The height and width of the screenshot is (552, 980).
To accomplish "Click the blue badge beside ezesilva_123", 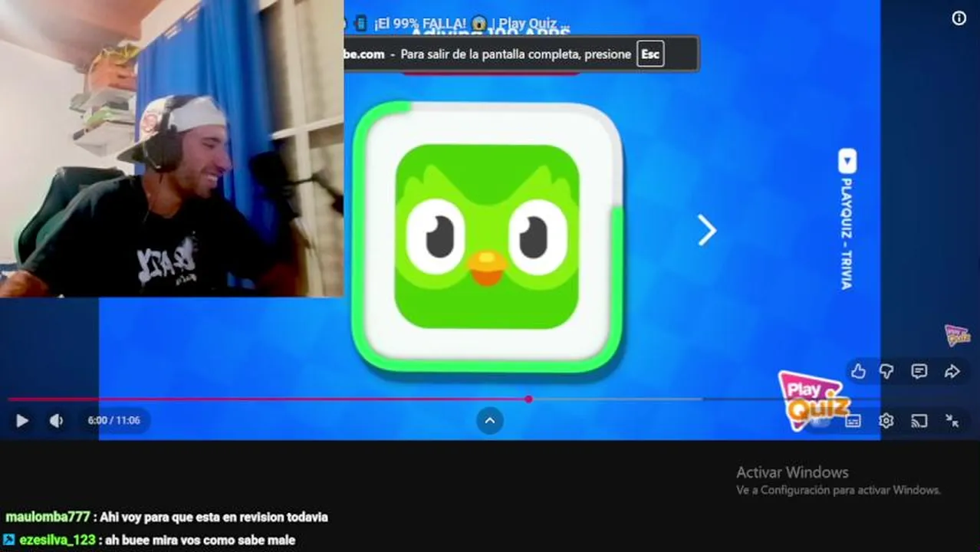I will click(x=9, y=540).
